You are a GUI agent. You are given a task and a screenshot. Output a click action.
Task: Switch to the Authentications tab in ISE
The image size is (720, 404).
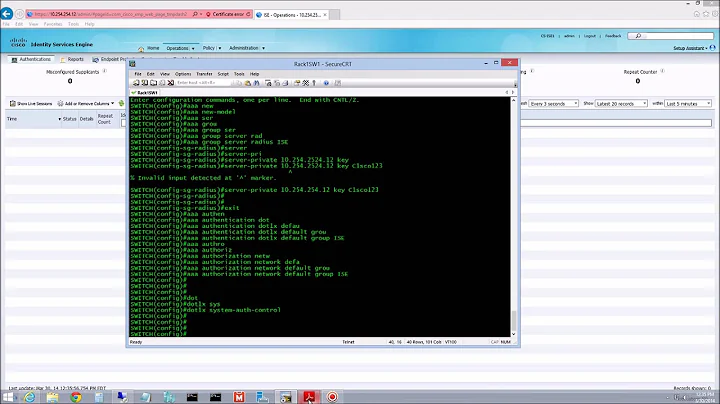pos(31,59)
